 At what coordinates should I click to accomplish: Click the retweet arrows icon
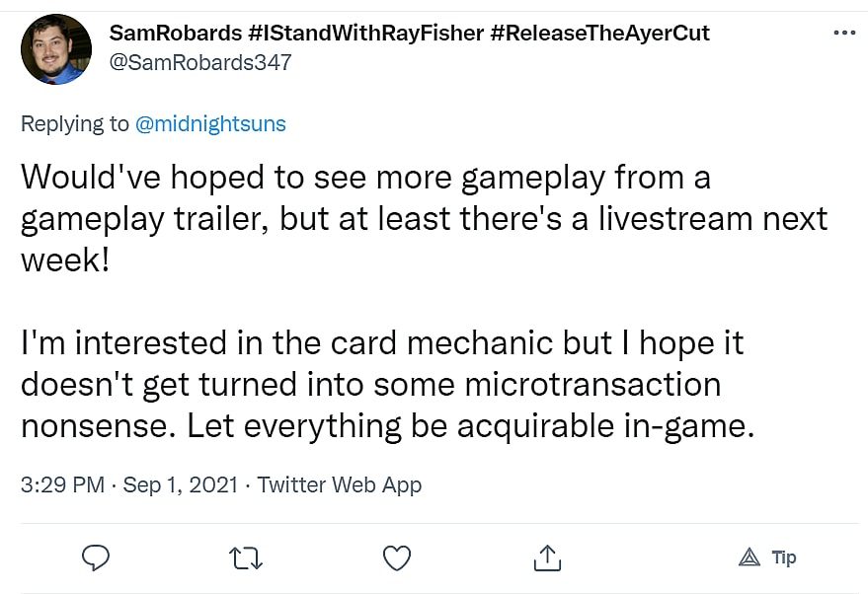point(245,558)
